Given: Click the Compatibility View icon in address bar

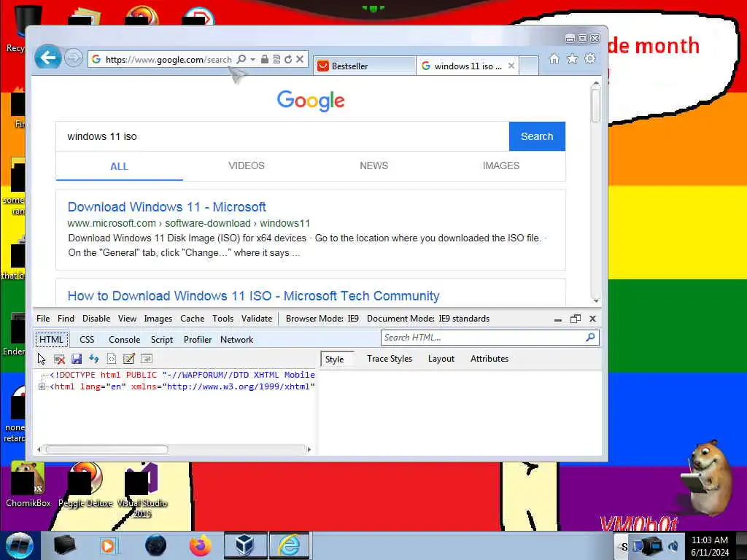Looking at the screenshot, I should tap(276, 60).
